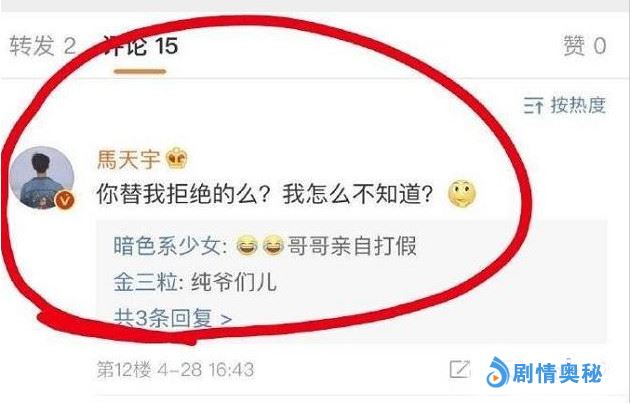This screenshot has height=403, width=630.
Task: Click the second laughing tears emoji
Action: point(273,245)
